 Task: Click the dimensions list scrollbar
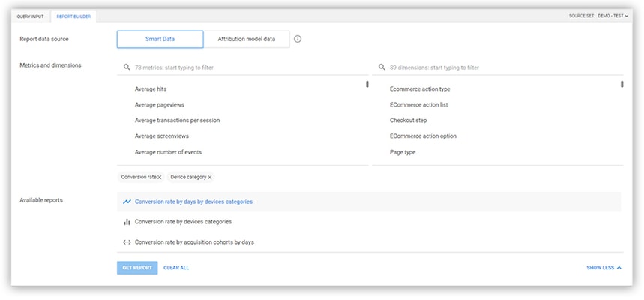[x=622, y=84]
